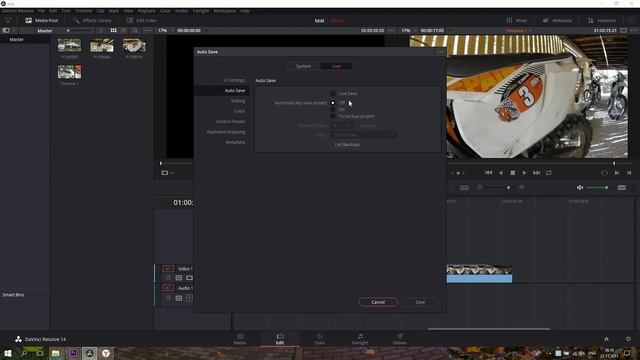
Task: Jump to first frame in timeline viewer
Action: [x=489, y=173]
